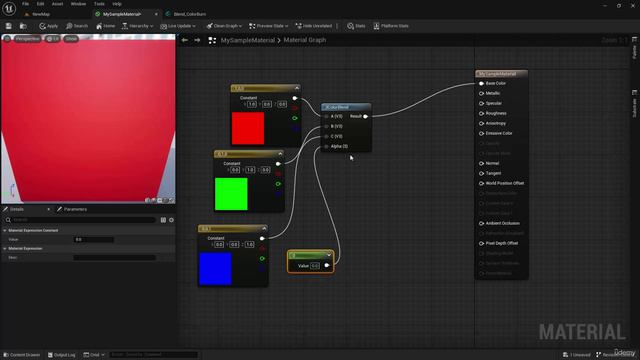Toggle Live Update in the toolbar
Image resolution: width=640 pixels, height=360 pixels.
click(x=178, y=26)
